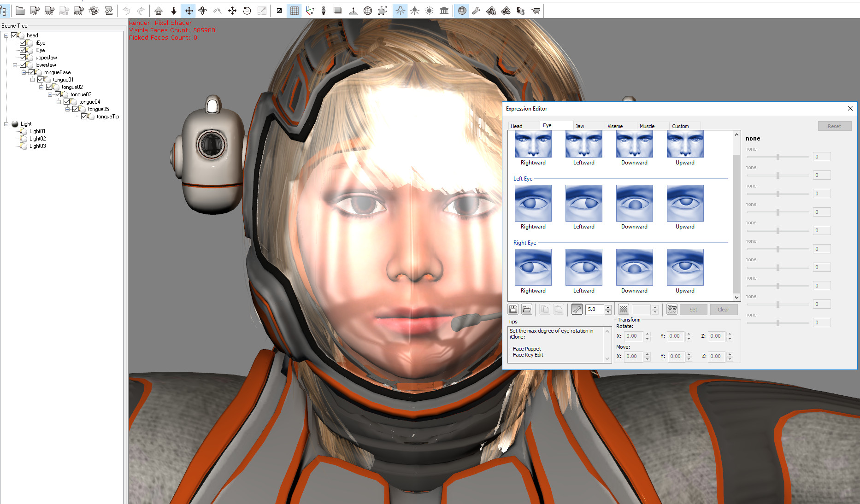Image resolution: width=860 pixels, height=504 pixels.
Task: Click the Clear button
Action: [724, 310]
